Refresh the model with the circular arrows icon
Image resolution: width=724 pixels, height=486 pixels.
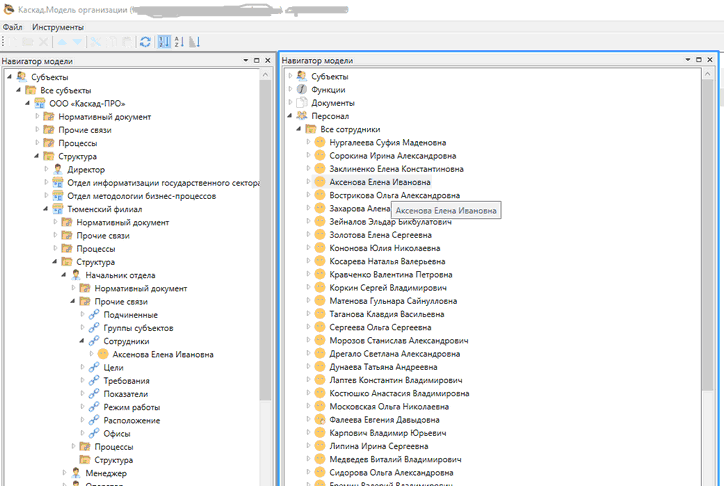click(145, 42)
